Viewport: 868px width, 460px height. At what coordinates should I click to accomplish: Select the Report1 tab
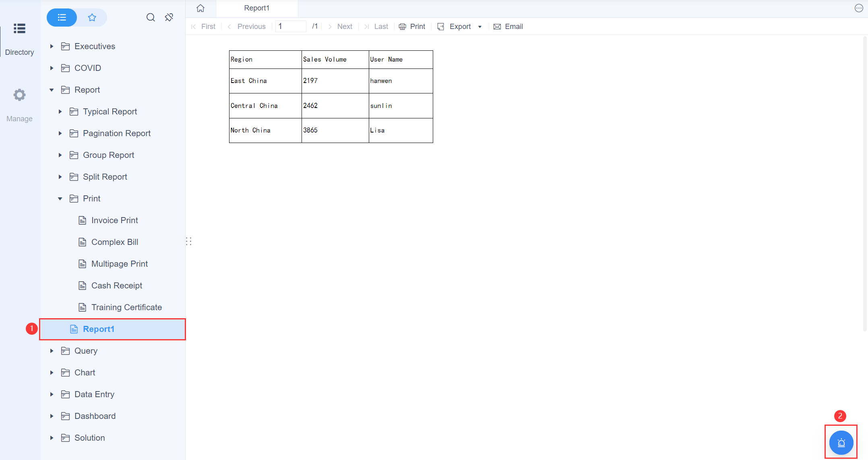tap(257, 8)
